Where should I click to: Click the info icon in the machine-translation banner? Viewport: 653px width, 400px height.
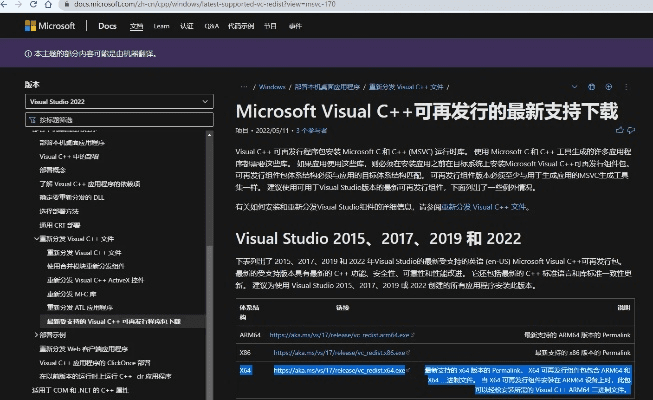(x=28, y=54)
